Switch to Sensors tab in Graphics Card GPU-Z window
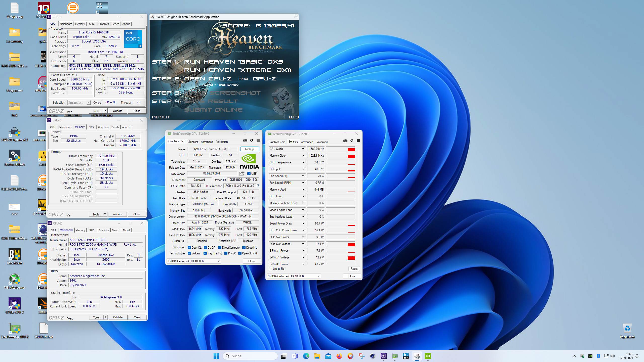This screenshot has height=362, width=644. pos(193,142)
